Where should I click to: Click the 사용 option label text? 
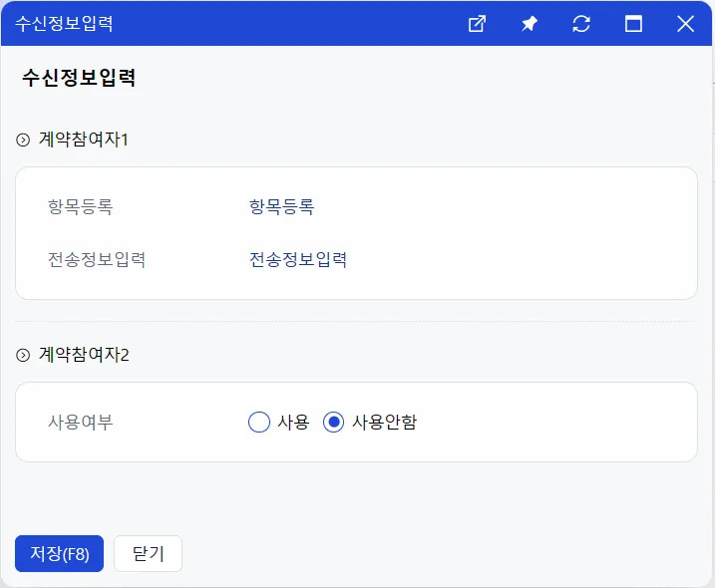point(293,423)
